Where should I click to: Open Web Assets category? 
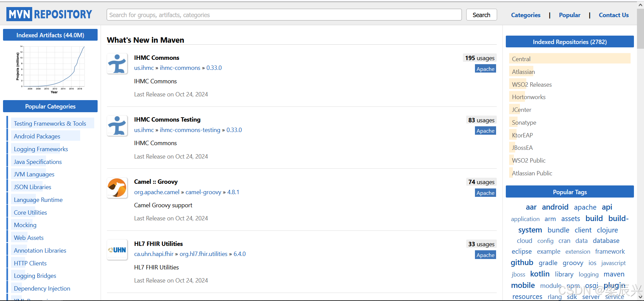point(29,238)
